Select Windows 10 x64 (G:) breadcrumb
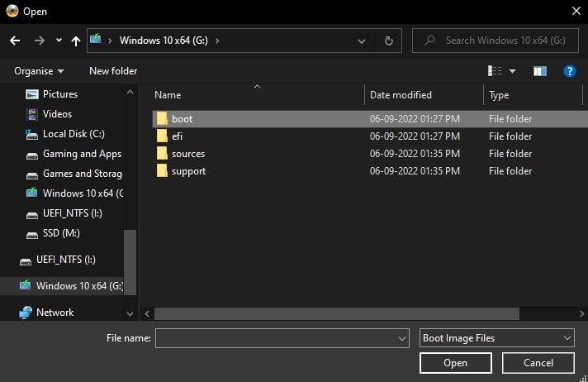Screen dimensions: 588x382 [x=164, y=41]
